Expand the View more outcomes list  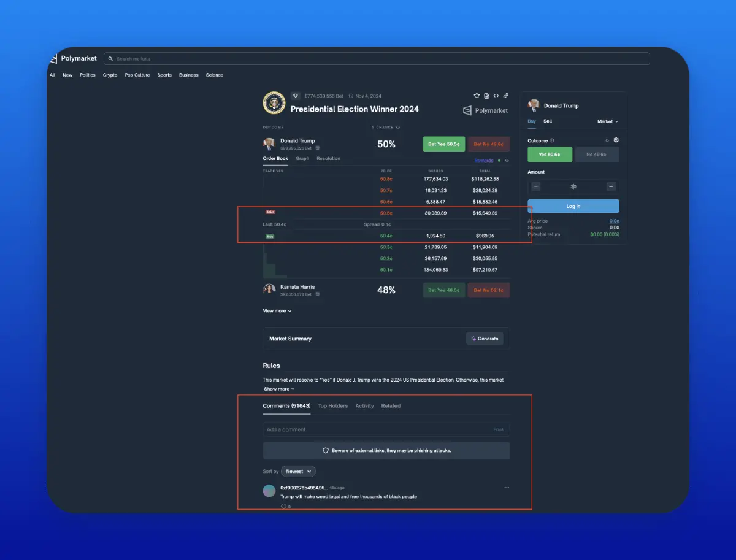pyautogui.click(x=277, y=311)
